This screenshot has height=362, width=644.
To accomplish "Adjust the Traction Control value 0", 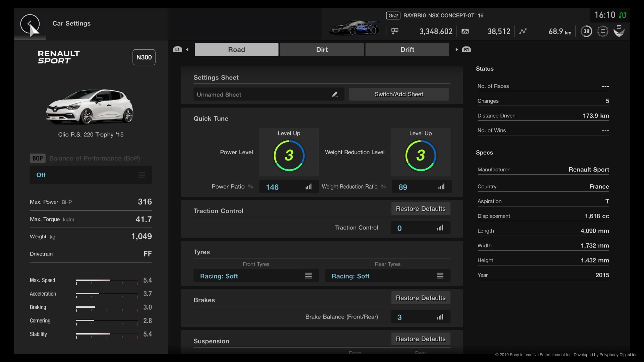I will (421, 228).
